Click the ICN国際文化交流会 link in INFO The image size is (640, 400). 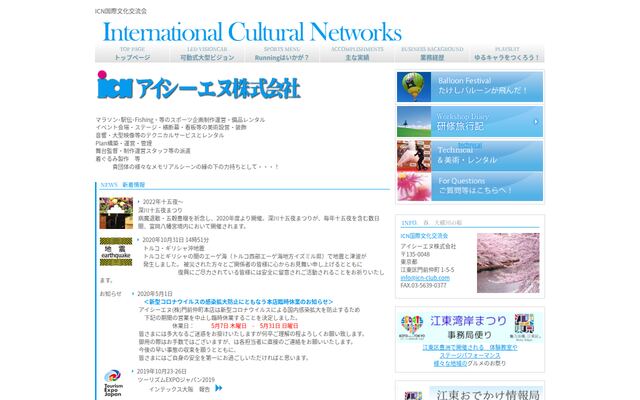(x=424, y=236)
